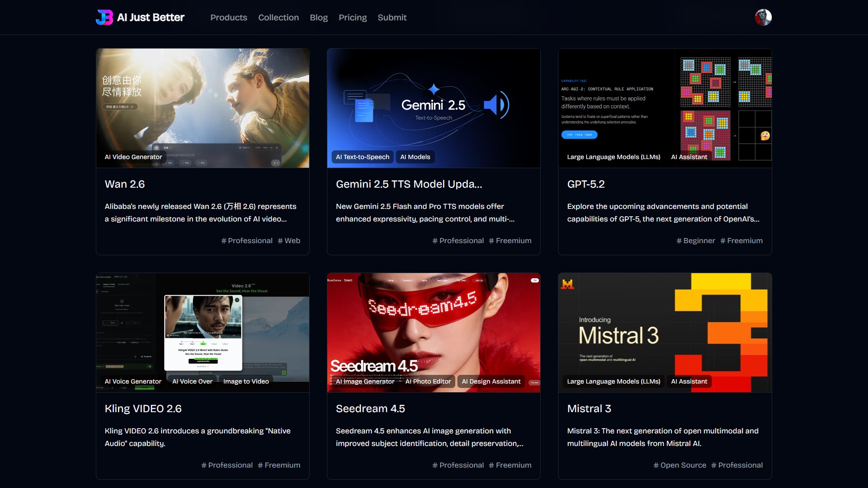Viewport: 868px width, 488px height.
Task: Click the Image to Video category badge
Action: (x=246, y=381)
